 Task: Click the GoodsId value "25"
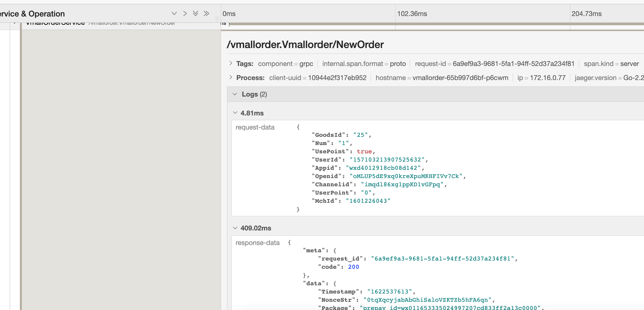[361, 135]
